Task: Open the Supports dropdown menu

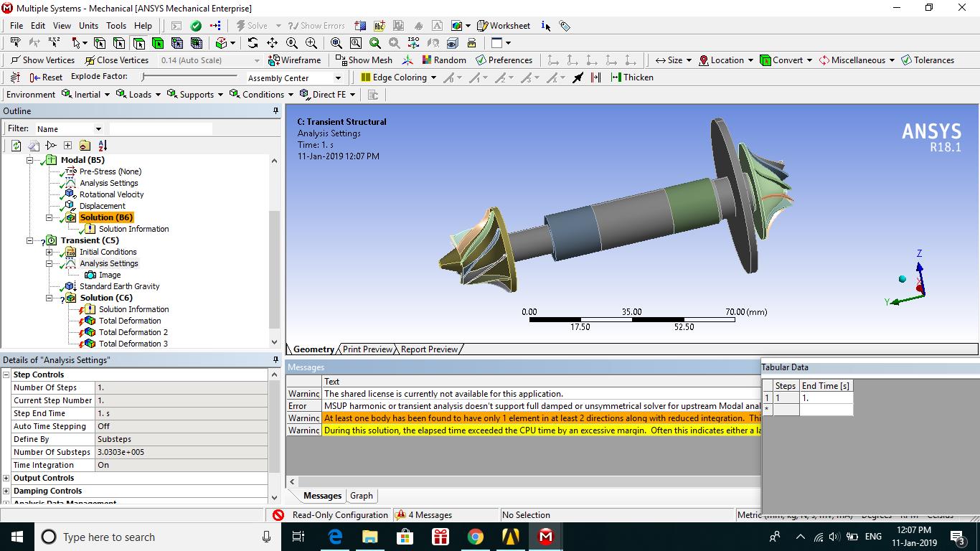Action: [x=195, y=95]
